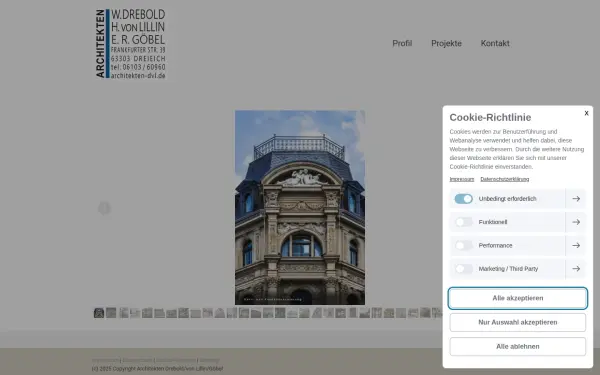Click the Alle akzeptieren button

518,298
